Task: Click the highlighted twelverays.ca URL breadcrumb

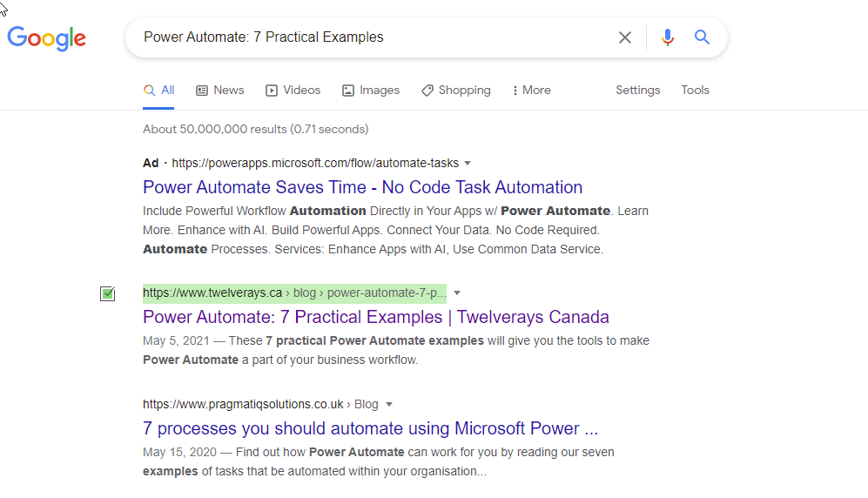Action: (x=294, y=293)
